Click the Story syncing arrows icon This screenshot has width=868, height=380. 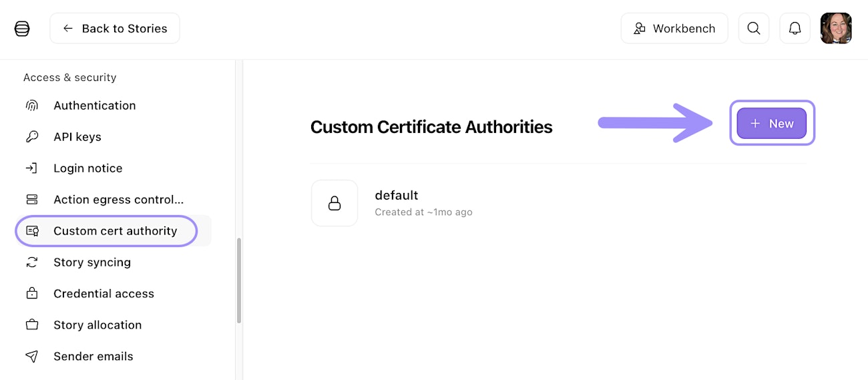pos(32,262)
